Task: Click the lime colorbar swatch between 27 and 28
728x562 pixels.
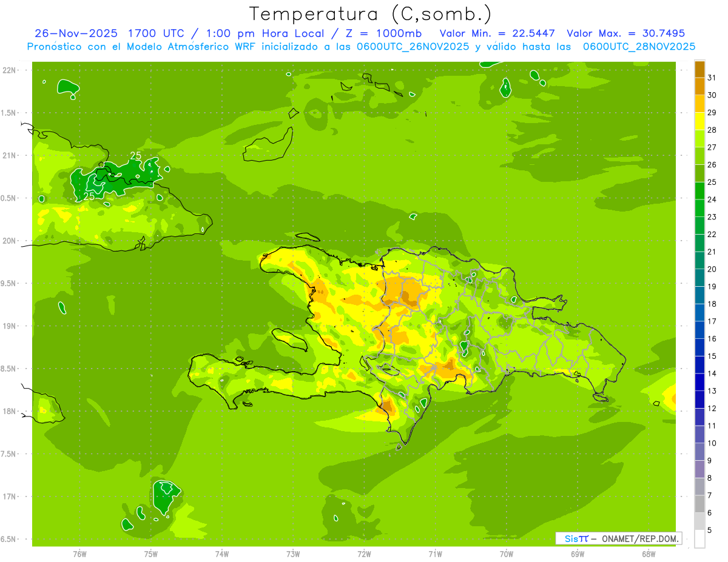Action: [699, 138]
